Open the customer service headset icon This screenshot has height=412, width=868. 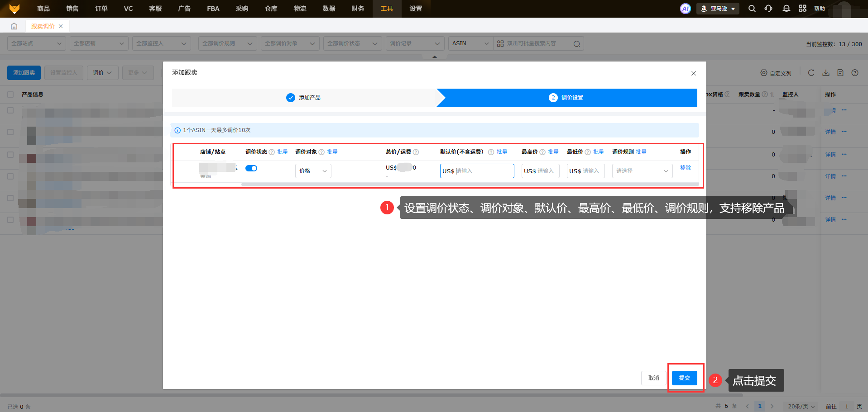pyautogui.click(x=768, y=9)
